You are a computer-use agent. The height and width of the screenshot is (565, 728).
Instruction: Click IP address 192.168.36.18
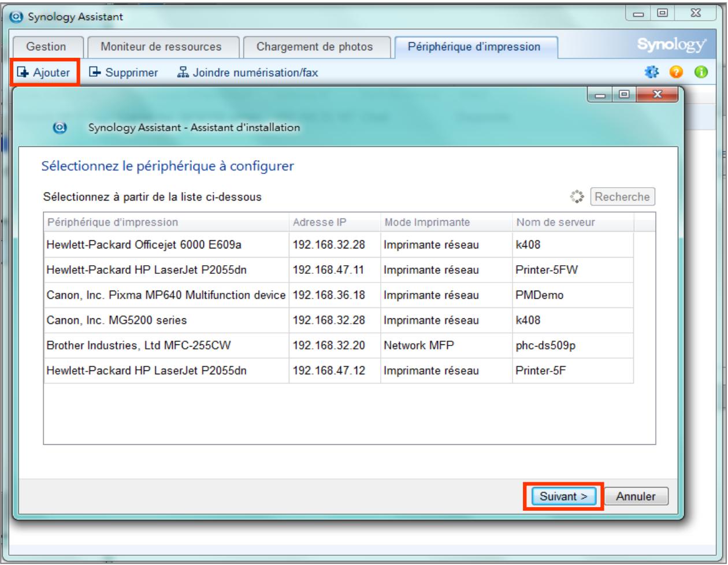[329, 295]
